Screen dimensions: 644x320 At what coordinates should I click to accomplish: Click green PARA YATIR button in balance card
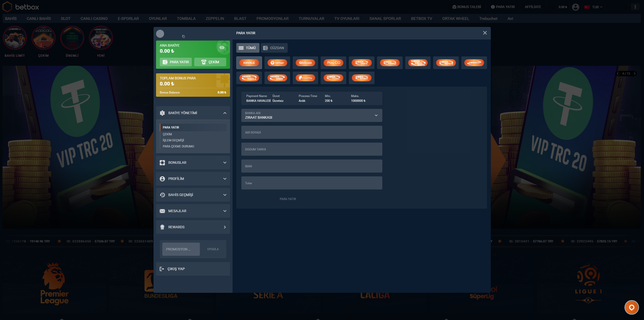click(x=176, y=62)
